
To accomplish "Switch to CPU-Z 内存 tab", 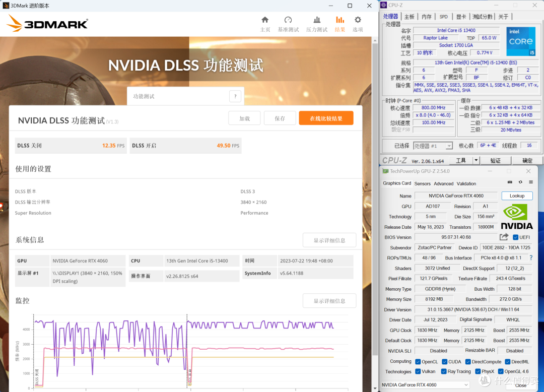I will tap(427, 17).
